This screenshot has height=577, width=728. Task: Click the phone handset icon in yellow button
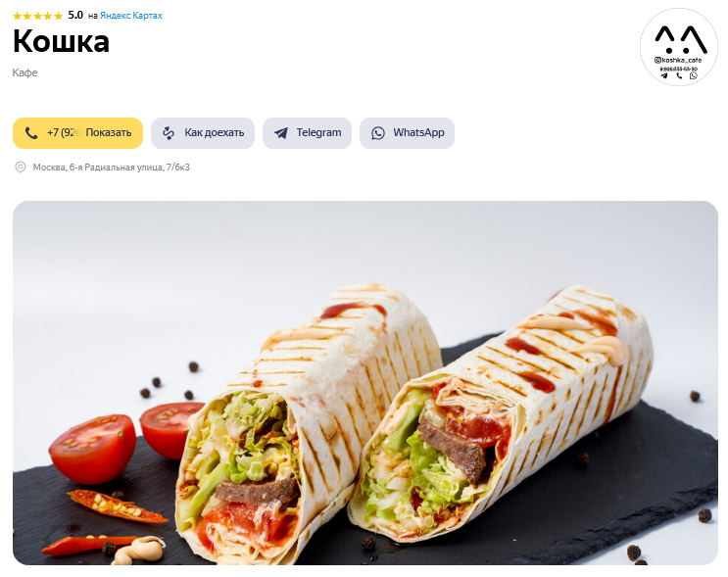[x=31, y=133]
